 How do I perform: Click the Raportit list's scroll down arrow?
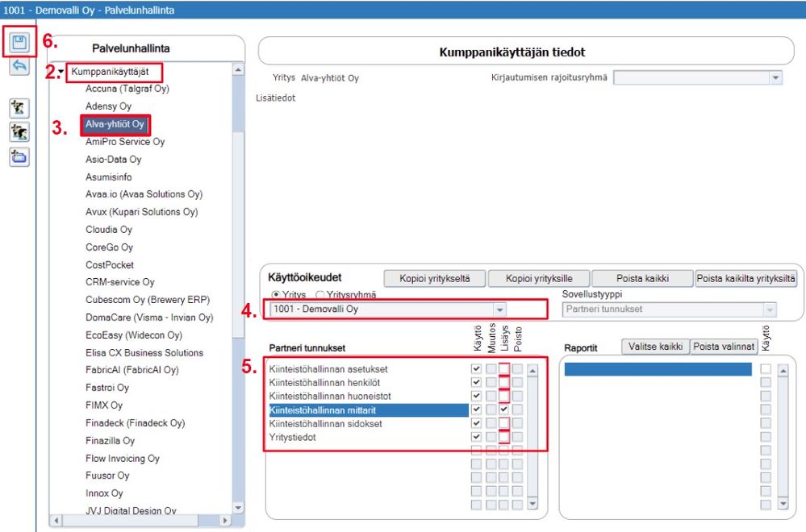tap(783, 503)
